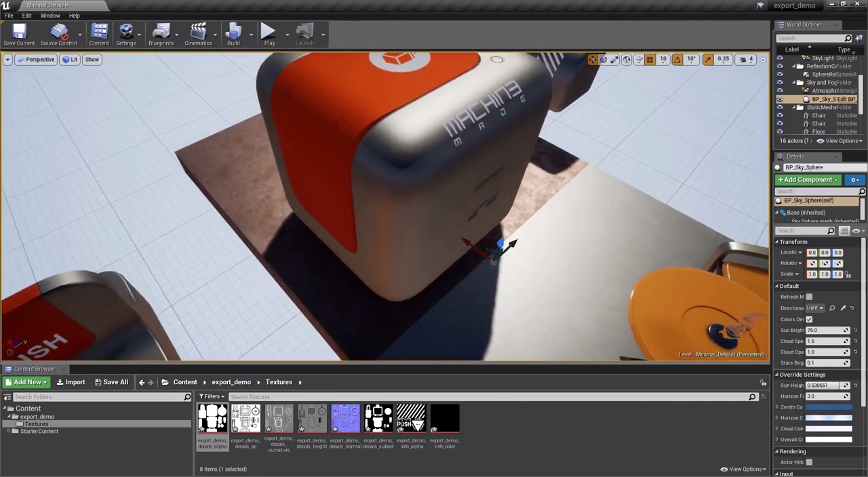Image resolution: width=868 pixels, height=477 pixels.
Task: Toggle grid snapping icon in viewport
Action: 650,60
